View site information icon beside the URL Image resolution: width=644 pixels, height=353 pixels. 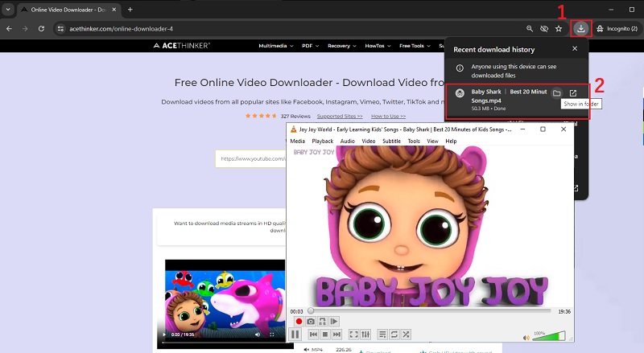coord(61,29)
